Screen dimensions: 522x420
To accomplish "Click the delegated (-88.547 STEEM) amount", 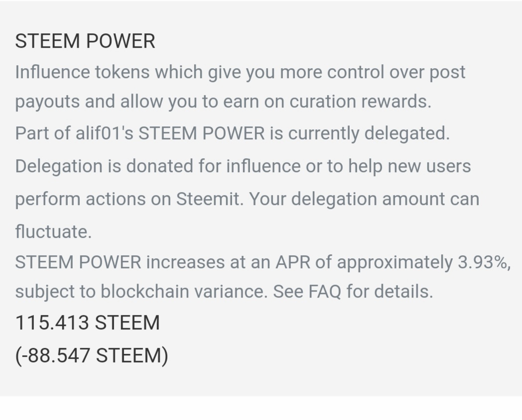I will [x=91, y=356].
